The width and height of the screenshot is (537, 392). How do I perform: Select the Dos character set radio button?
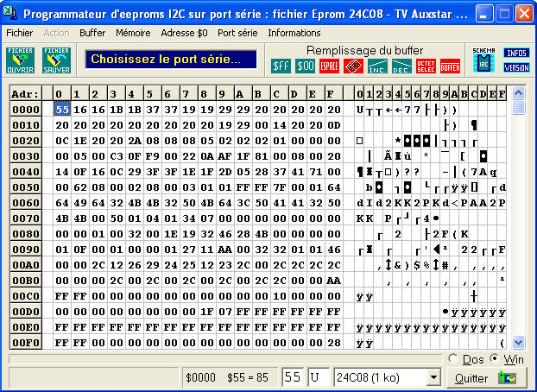point(454,358)
